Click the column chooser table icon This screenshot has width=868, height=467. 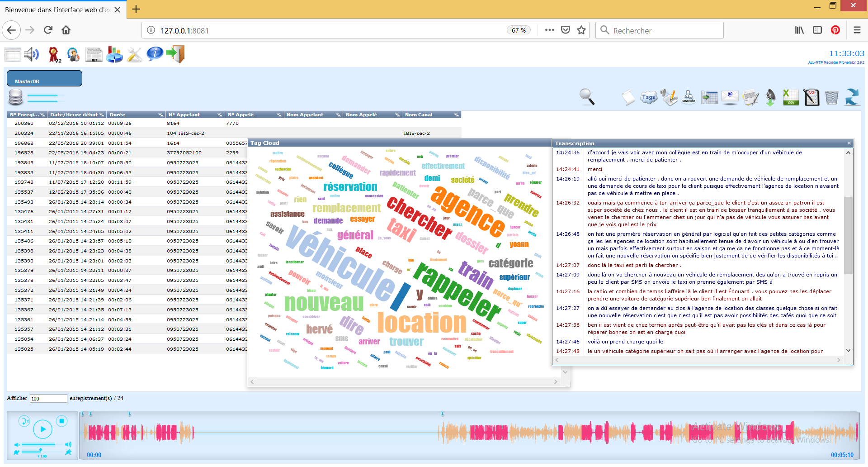(x=709, y=97)
